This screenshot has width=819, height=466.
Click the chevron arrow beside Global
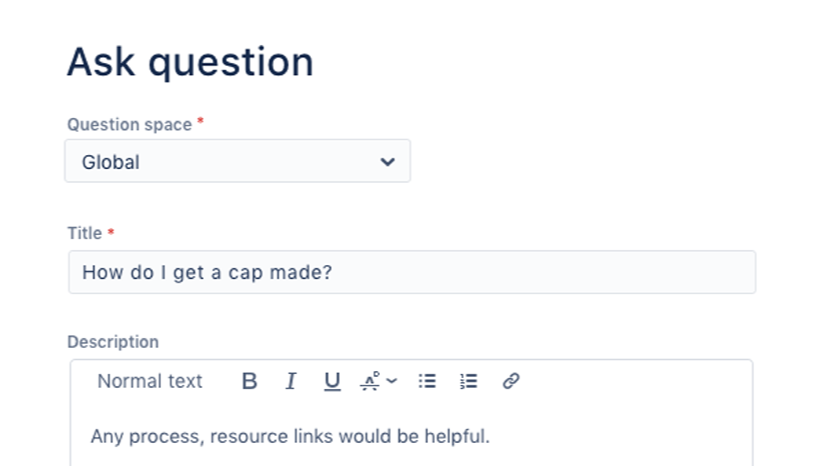[388, 162]
